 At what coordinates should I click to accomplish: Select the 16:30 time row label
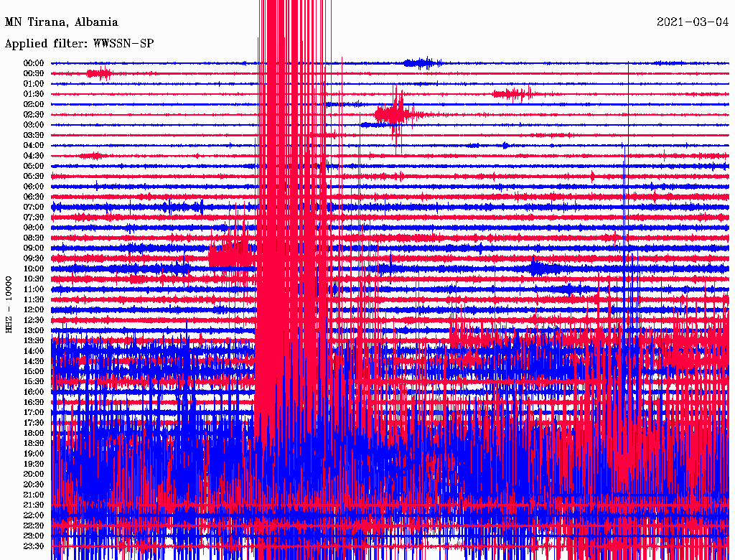[x=34, y=403]
